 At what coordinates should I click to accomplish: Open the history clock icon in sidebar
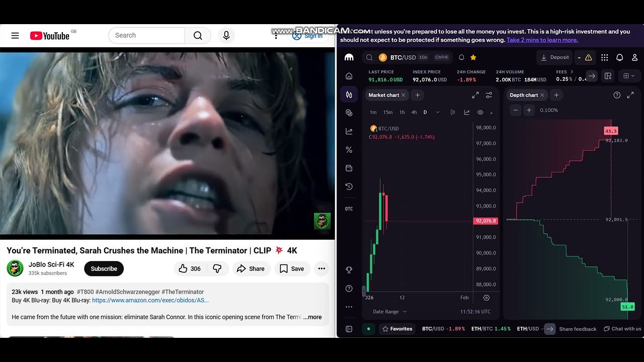pos(349,187)
